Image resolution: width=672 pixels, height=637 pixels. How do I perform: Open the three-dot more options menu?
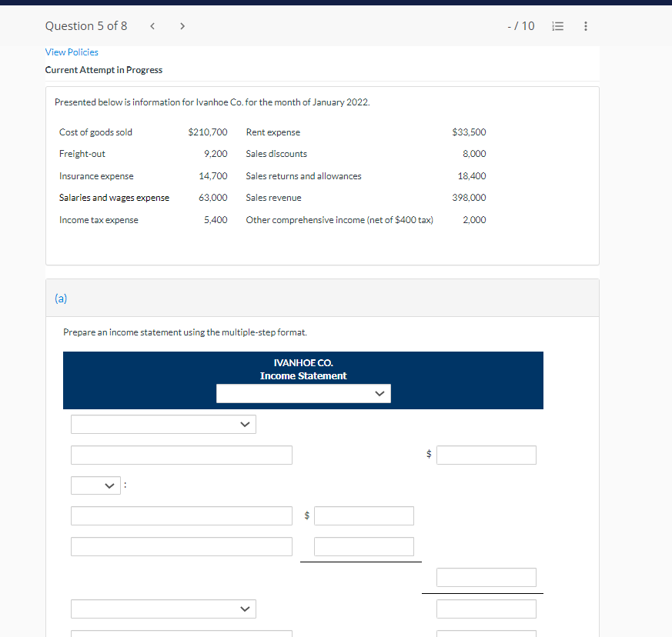click(x=586, y=26)
